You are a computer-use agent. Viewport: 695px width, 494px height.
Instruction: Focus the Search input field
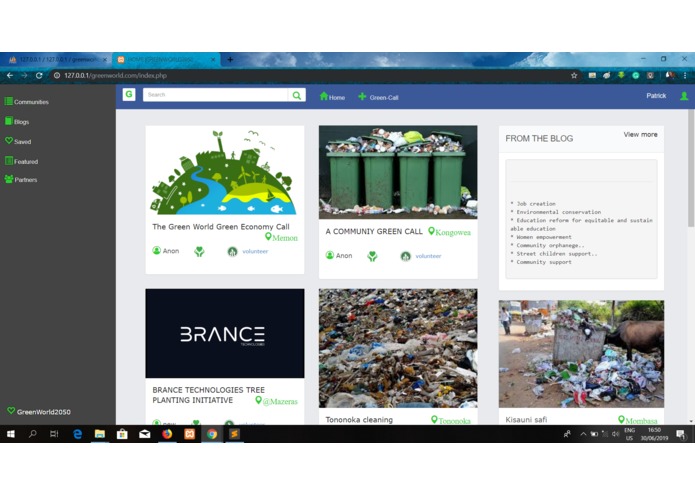(x=215, y=95)
